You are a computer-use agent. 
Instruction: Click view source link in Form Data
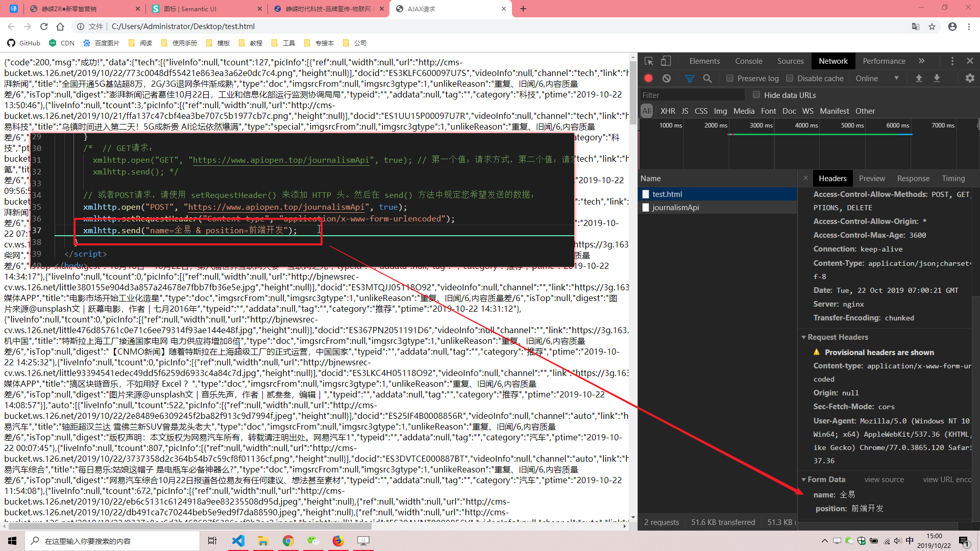pyautogui.click(x=884, y=480)
